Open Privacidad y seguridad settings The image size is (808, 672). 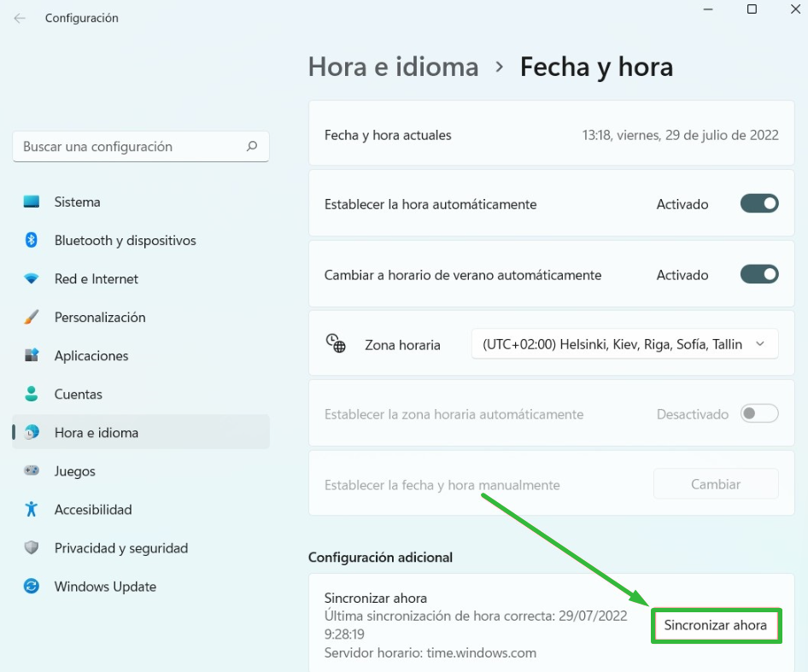[141, 547]
